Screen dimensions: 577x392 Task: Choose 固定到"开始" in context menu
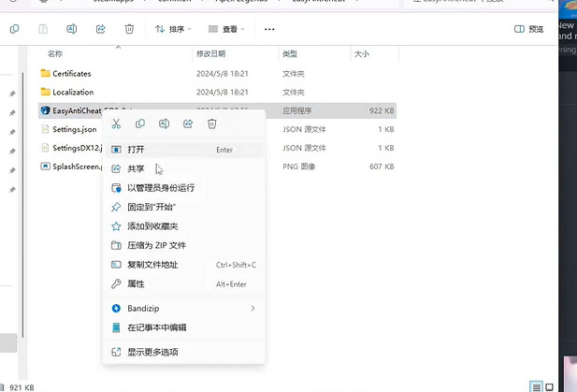pyautogui.click(x=183, y=207)
